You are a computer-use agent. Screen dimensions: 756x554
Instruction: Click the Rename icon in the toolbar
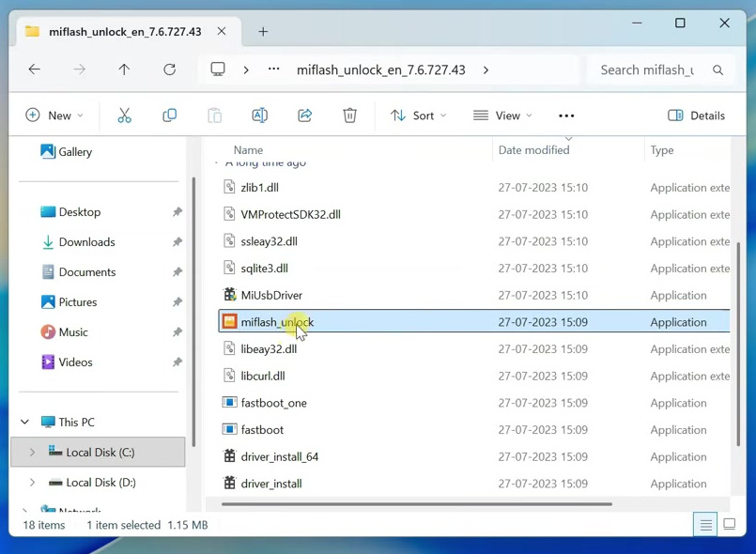260,115
